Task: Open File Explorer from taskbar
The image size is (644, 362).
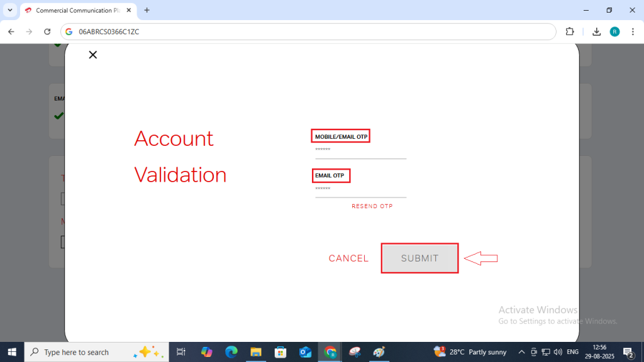Action: (256, 352)
